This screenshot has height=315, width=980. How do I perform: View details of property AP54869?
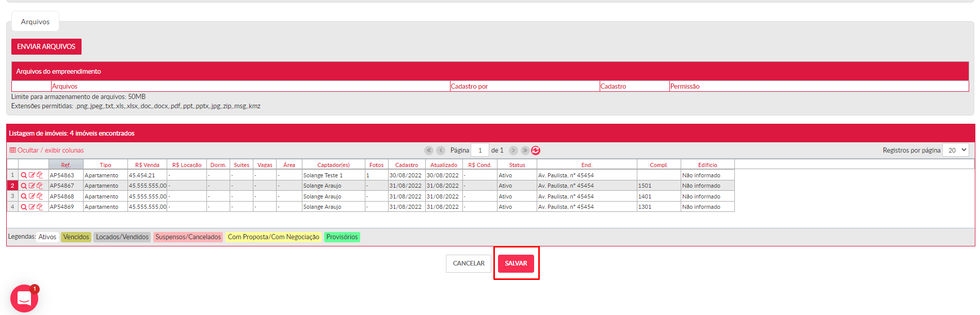[24, 207]
